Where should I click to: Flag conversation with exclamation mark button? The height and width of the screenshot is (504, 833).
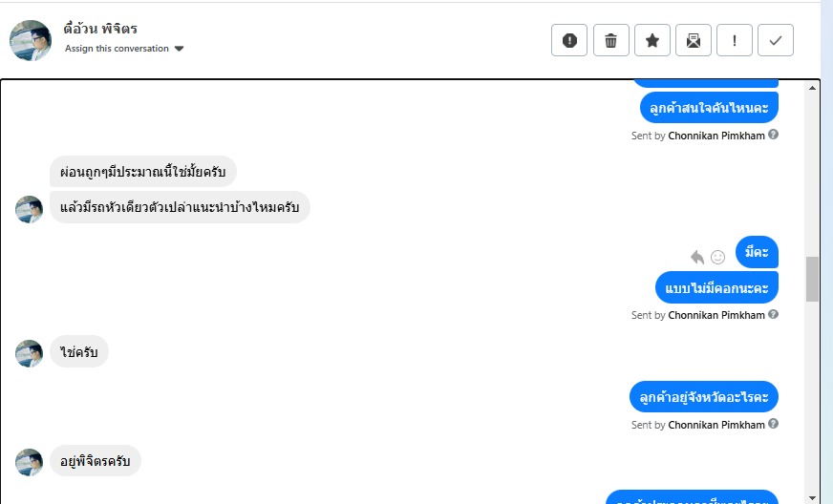735,40
